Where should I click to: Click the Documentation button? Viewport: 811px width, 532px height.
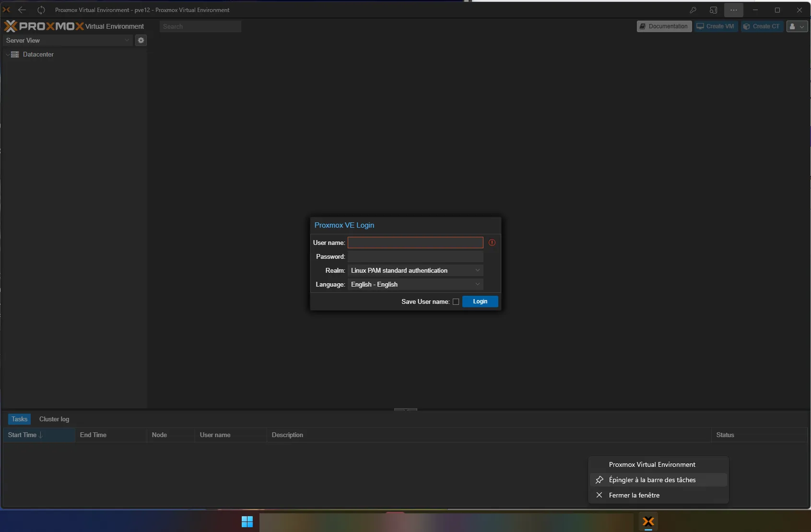[664, 26]
